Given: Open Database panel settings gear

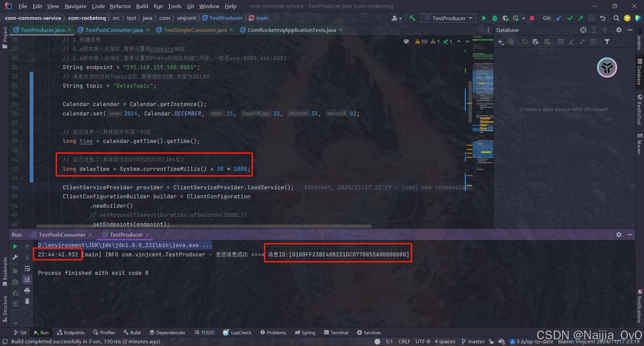Looking at the screenshot, I should point(619,30).
